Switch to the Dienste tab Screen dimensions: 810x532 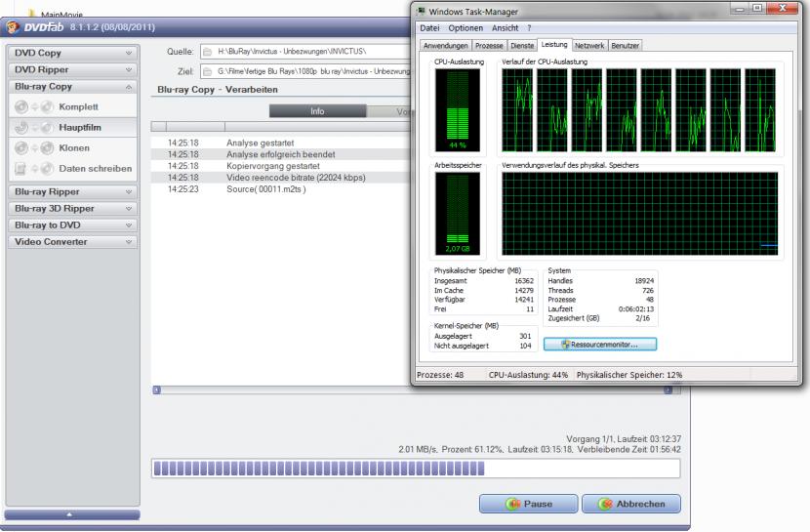pos(522,46)
